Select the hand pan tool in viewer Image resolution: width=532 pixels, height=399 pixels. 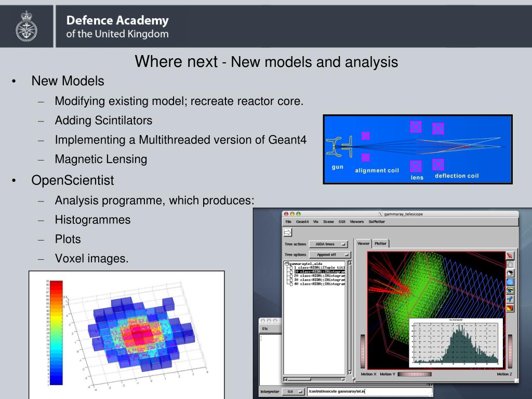(510, 264)
